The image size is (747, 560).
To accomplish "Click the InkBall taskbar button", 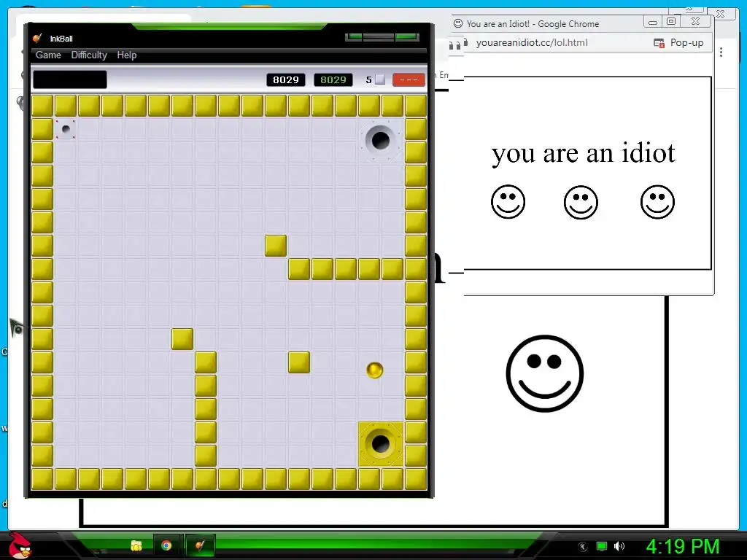I will pyautogui.click(x=200, y=545).
